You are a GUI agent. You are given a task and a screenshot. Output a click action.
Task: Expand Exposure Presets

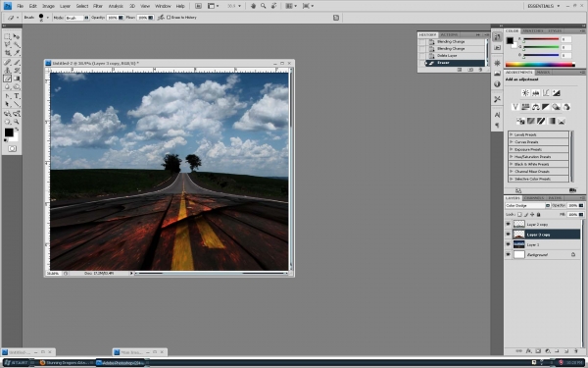click(x=512, y=149)
